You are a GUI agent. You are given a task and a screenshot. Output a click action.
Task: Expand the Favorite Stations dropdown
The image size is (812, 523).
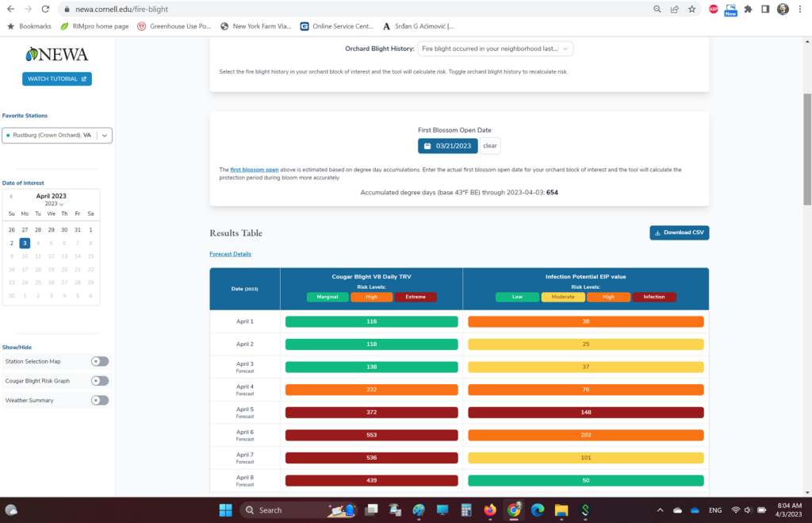[x=104, y=136]
